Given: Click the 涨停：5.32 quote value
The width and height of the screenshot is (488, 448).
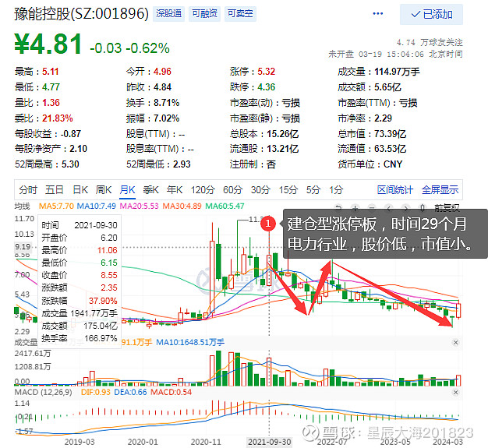Looking at the screenshot, I should click(x=253, y=72).
